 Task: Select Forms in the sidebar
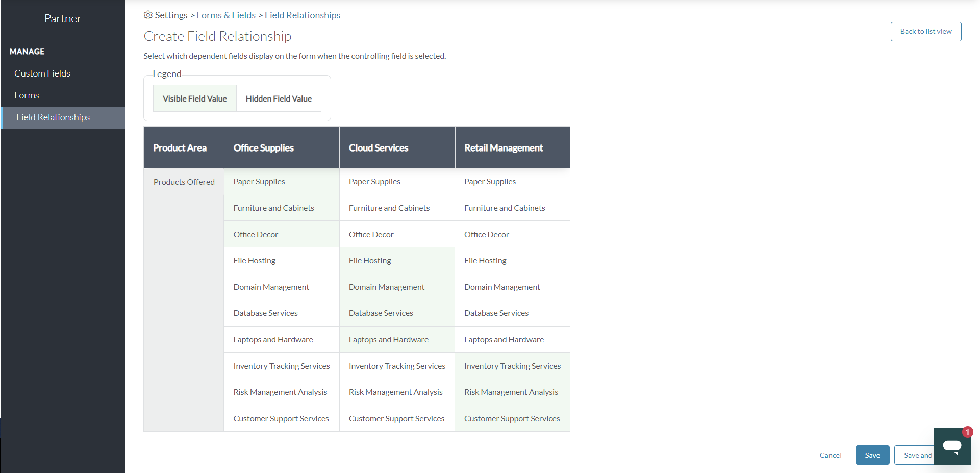[26, 95]
